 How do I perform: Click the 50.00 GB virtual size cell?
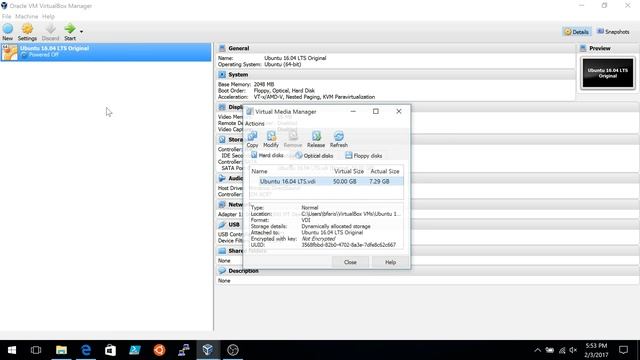pyautogui.click(x=344, y=181)
